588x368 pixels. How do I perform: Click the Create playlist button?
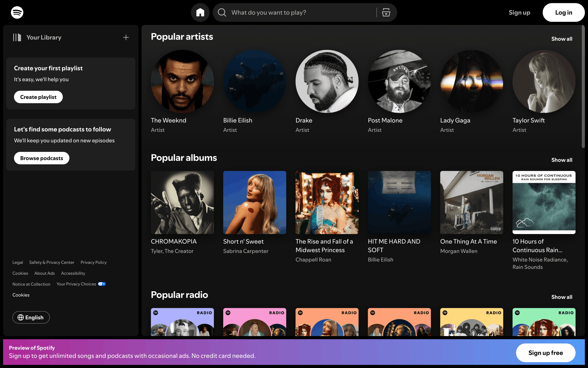click(38, 97)
